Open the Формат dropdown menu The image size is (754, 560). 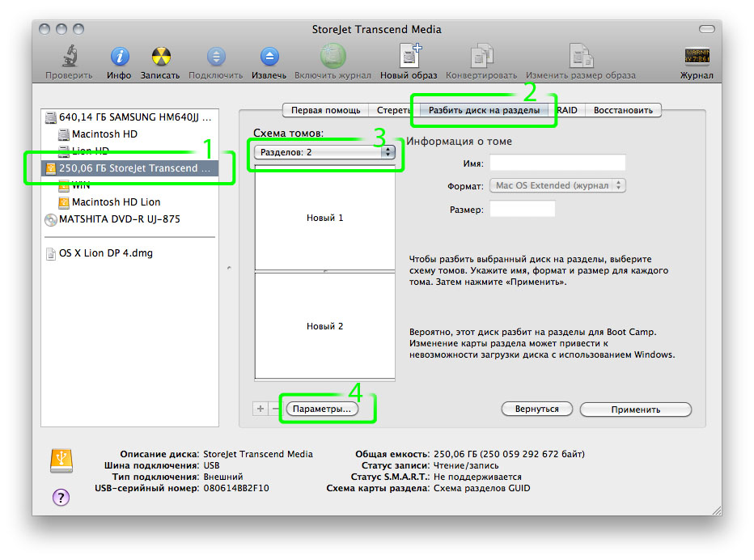tap(557, 185)
